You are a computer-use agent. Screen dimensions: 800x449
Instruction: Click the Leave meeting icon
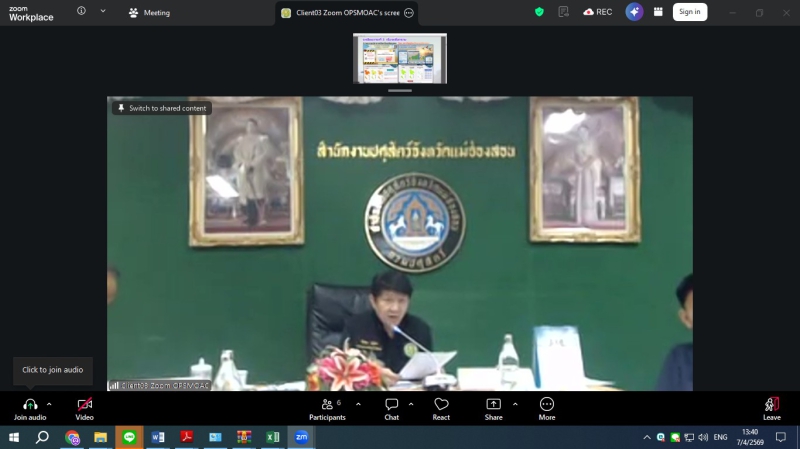pos(771,404)
